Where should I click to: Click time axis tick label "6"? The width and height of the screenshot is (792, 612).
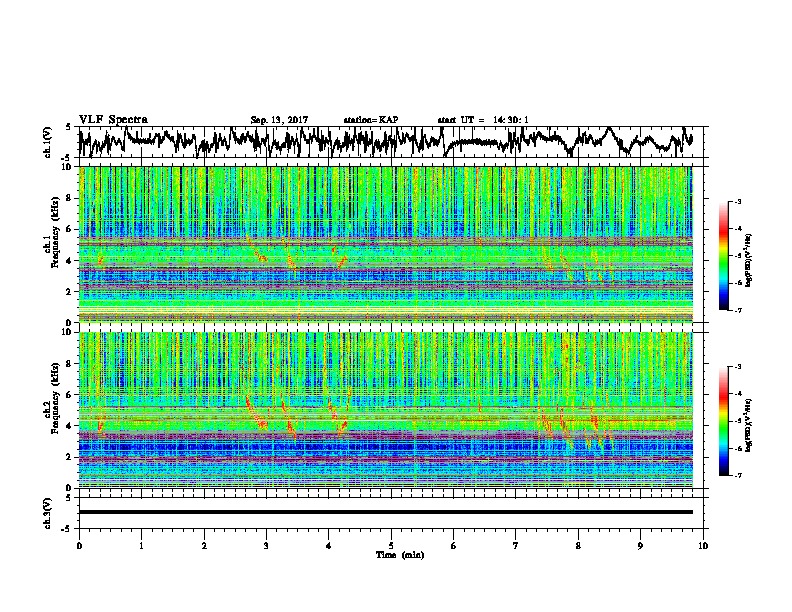click(454, 546)
